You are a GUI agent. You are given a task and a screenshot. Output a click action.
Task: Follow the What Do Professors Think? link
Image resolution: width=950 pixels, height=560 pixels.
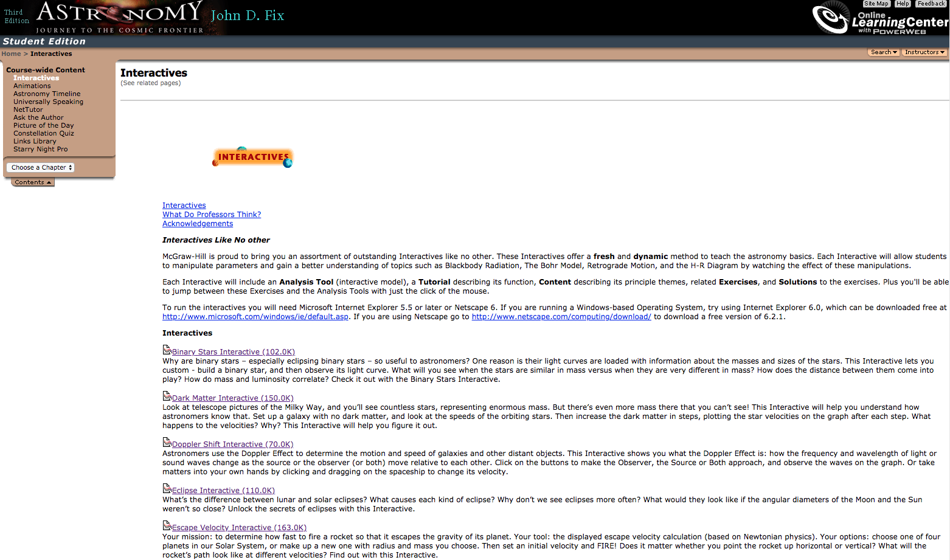tap(212, 215)
